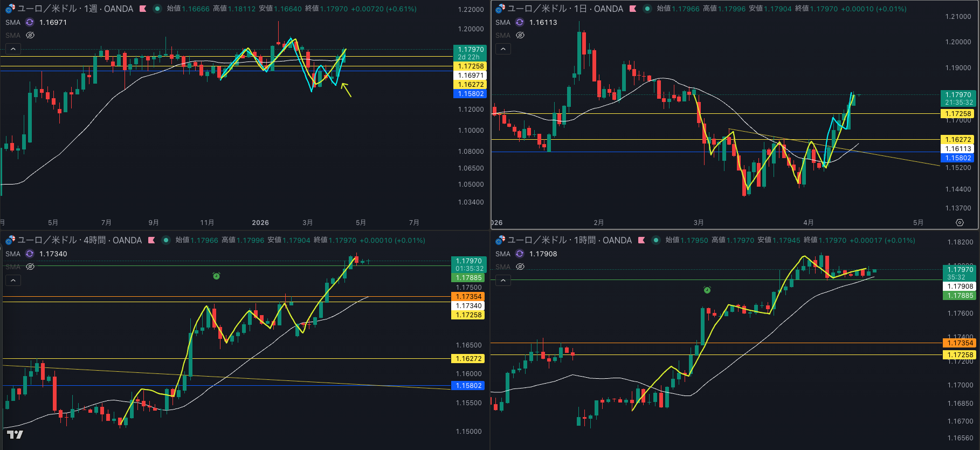Click the green market status dot on 1-hour chart
The image size is (980, 450).
point(655,240)
